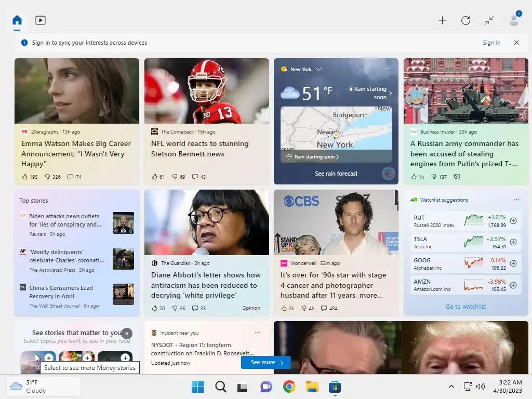Expand Rain starting soon chevron at top

tap(391, 93)
